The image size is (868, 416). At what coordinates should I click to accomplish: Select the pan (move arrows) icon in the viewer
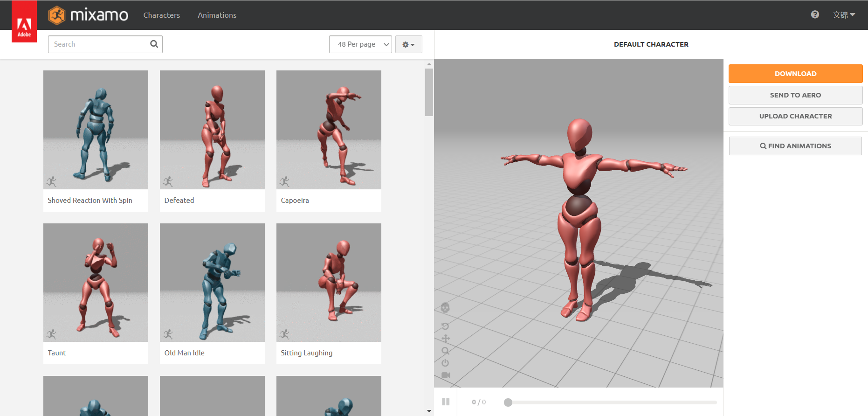click(446, 339)
